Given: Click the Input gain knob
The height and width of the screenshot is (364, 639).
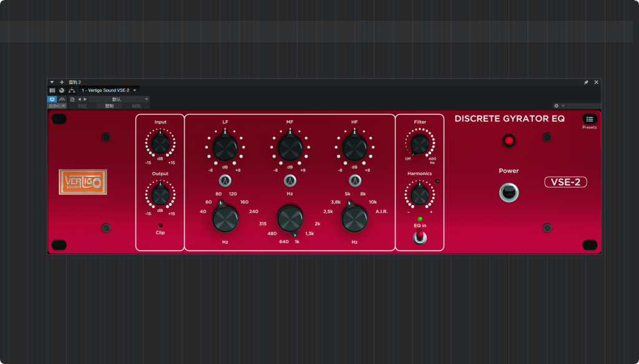Looking at the screenshot, I should [160, 143].
